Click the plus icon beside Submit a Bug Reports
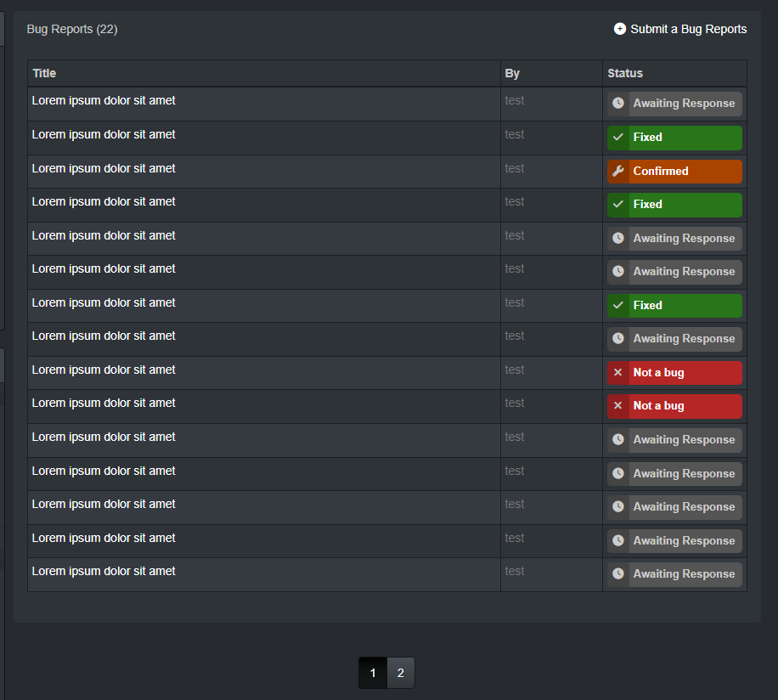This screenshot has height=700, width=778. 620,29
